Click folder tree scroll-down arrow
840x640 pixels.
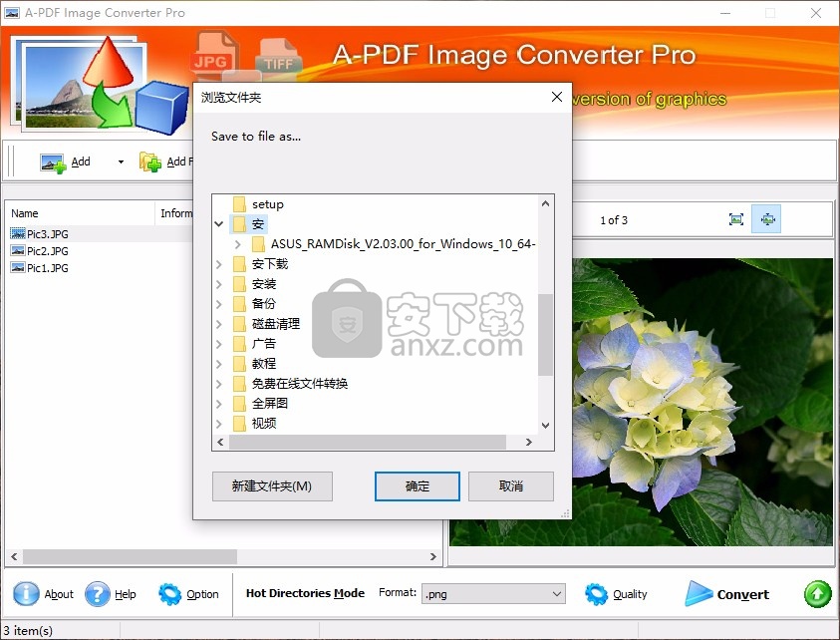click(545, 426)
